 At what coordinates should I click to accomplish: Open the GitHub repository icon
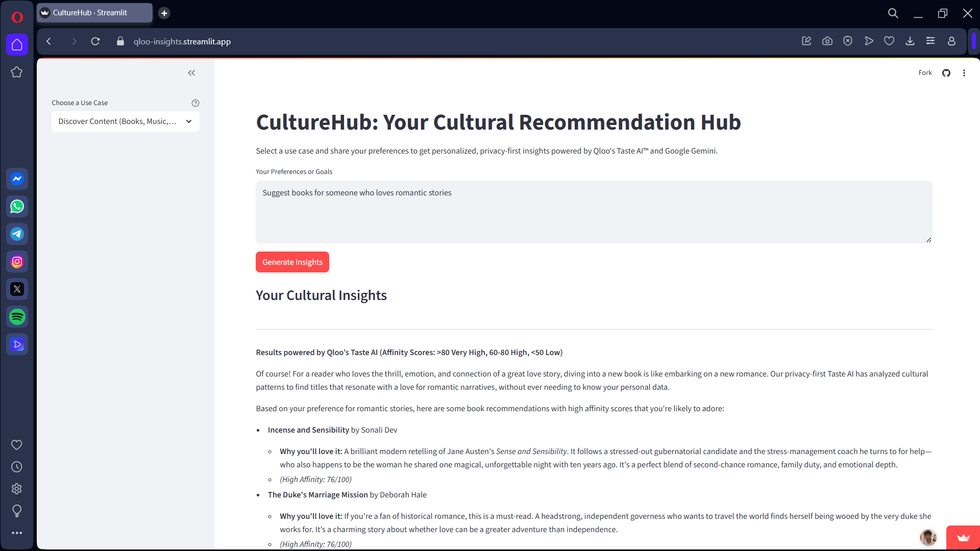[946, 73]
